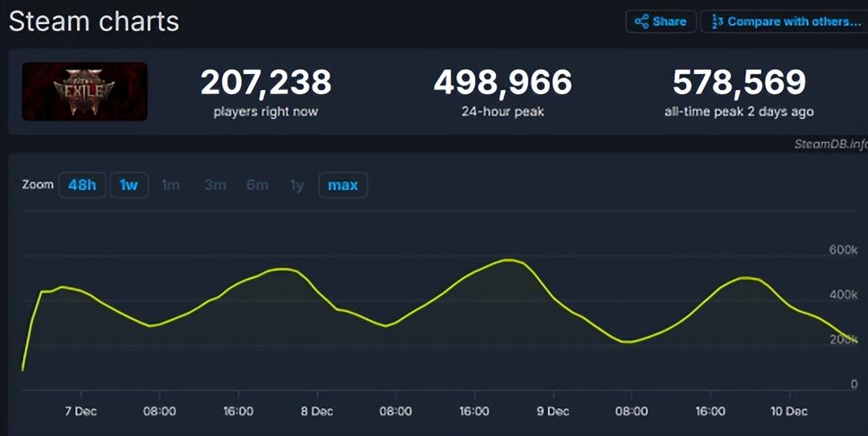Viewport: 868px width, 436px height.
Task: Click the 207,238 players right now figure
Action: coord(265,83)
